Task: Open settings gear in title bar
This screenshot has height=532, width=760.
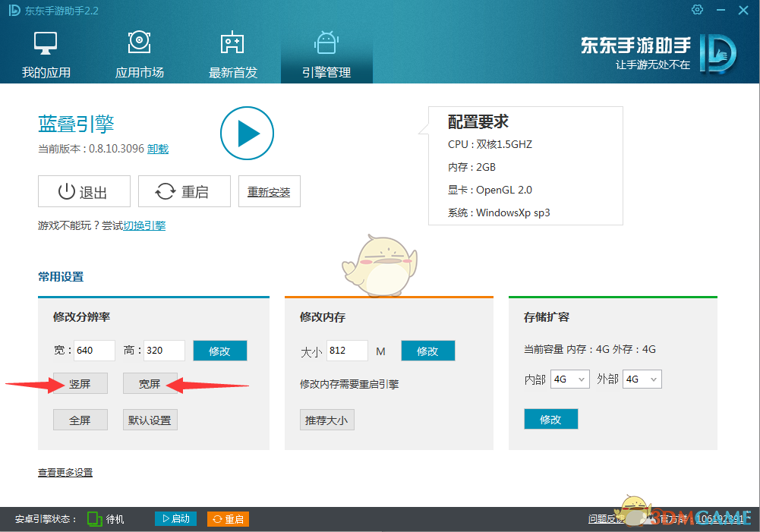Action: pos(698,10)
